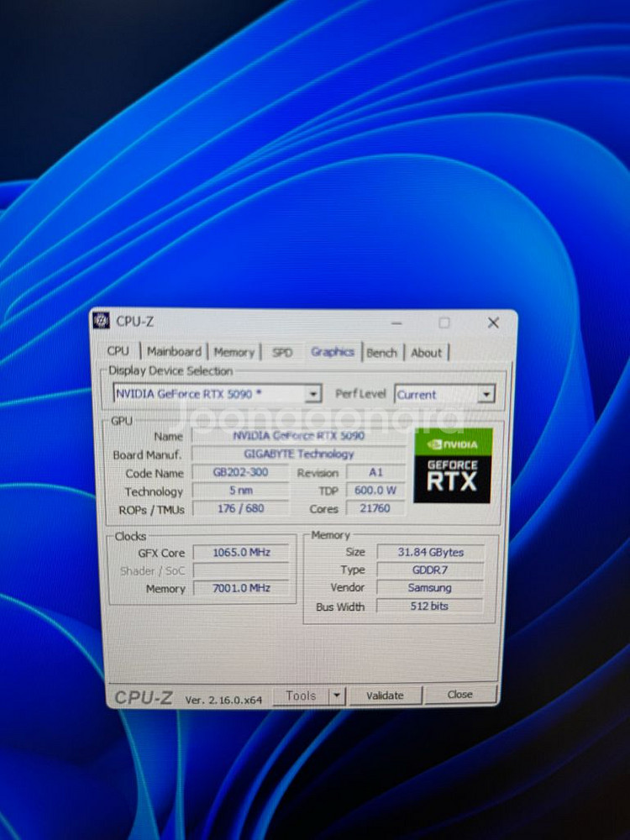Click the 5 nm technology value
The width and height of the screenshot is (630, 840).
click(x=240, y=491)
